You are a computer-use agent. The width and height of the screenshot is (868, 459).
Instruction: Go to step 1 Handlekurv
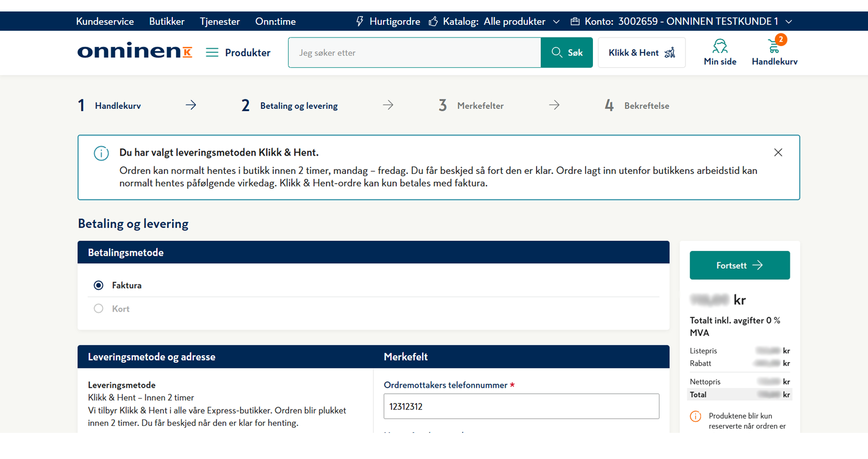tap(110, 106)
